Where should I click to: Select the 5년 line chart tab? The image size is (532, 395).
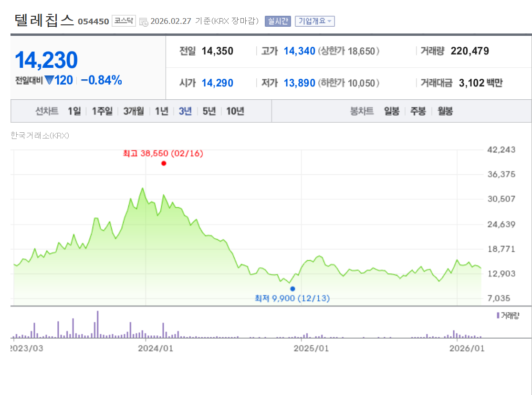point(209,111)
